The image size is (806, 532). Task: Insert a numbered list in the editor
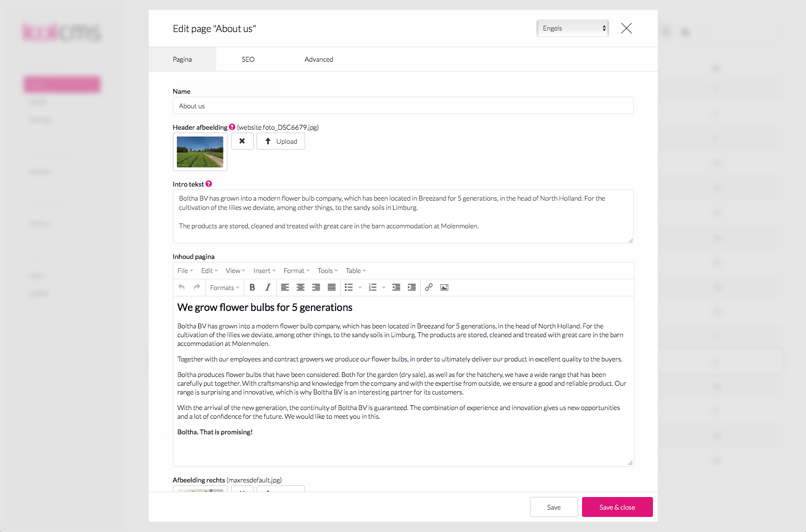(373, 287)
